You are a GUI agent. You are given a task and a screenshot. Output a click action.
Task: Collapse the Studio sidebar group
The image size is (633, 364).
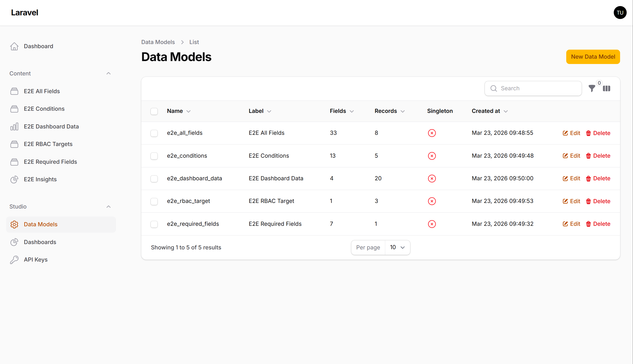click(108, 207)
